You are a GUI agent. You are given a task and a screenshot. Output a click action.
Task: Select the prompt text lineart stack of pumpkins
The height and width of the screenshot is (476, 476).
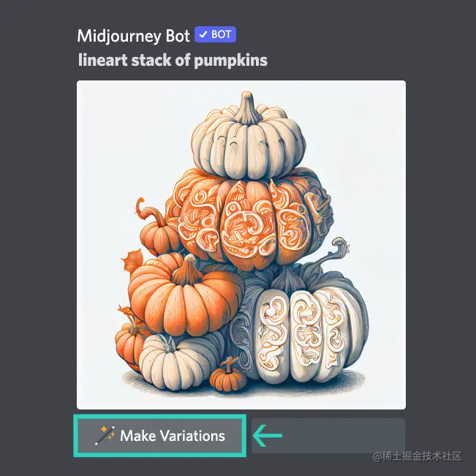(173, 60)
